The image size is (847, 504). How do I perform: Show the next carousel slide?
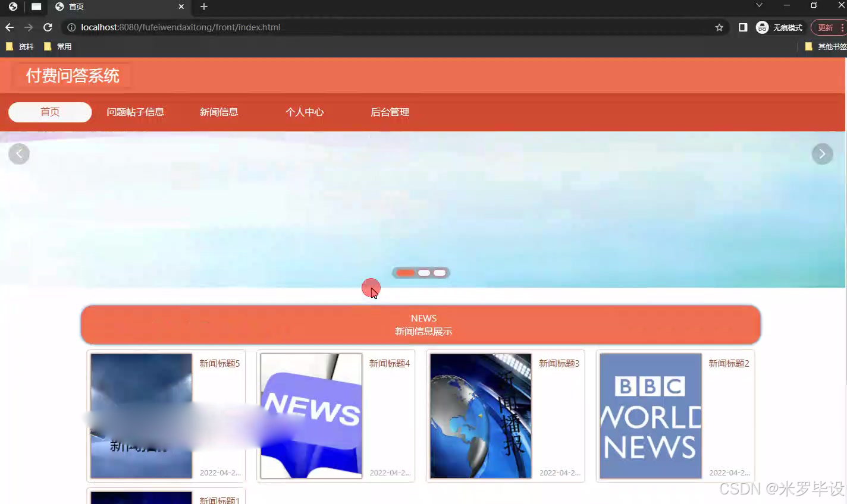tap(823, 154)
